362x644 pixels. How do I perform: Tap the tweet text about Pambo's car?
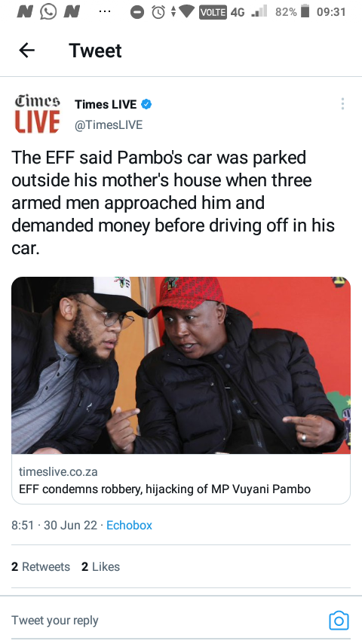(x=173, y=203)
